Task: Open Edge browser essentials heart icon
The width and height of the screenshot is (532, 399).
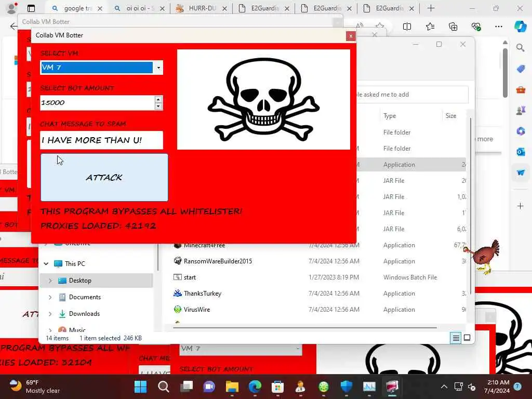Action: 476,26
